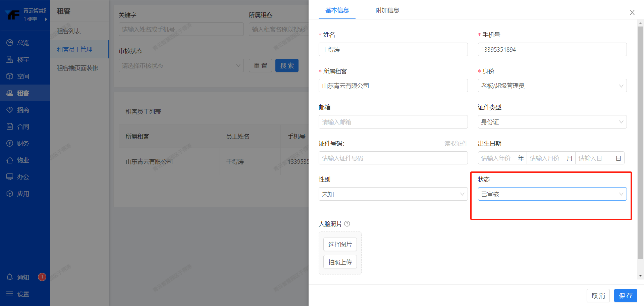Click the 招商 tag icon in sidebar
Viewport: 644px width, 306px height.
point(10,110)
